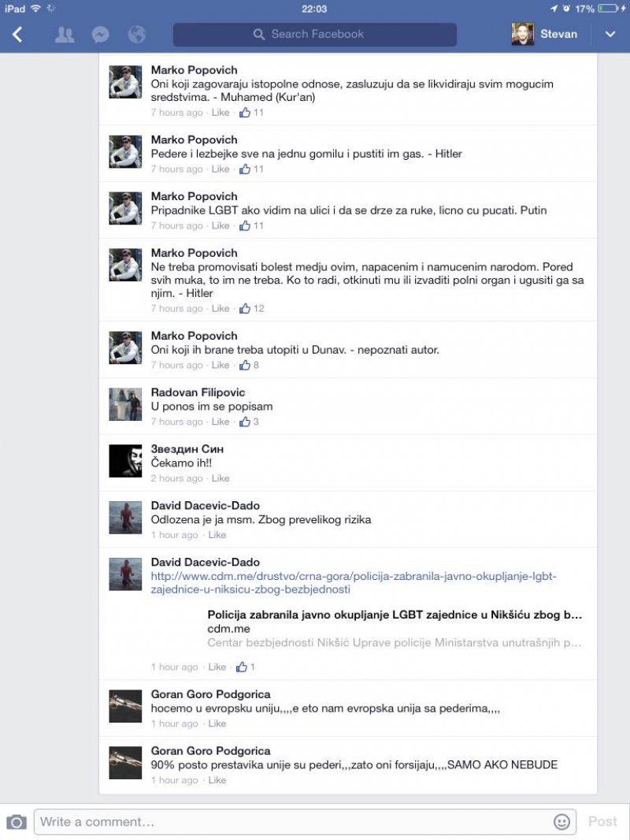Tap the Post button

602,821
